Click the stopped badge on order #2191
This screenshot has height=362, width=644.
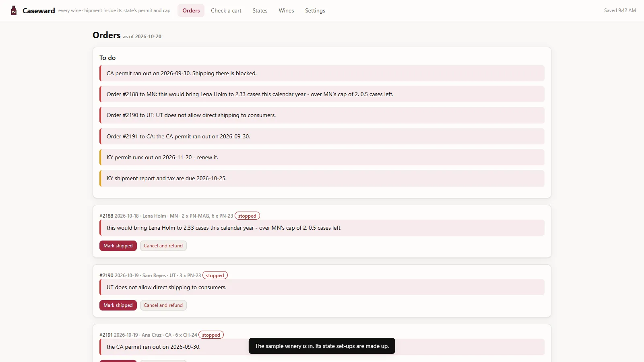click(x=211, y=335)
